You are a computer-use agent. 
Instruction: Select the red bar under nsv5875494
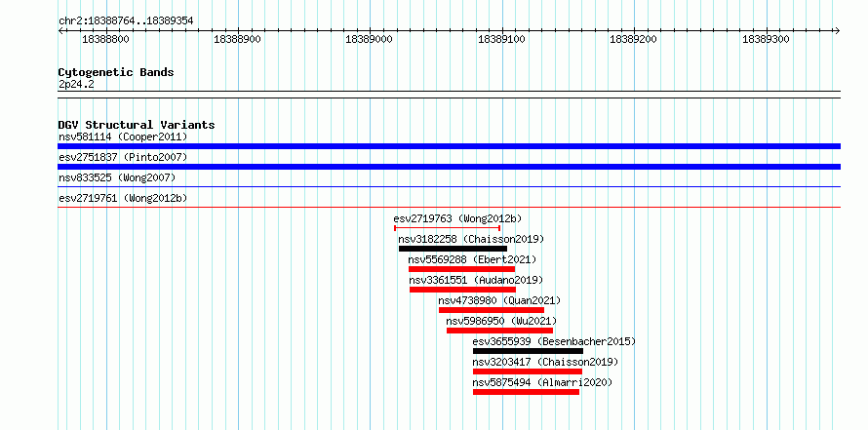pyautogui.click(x=526, y=392)
